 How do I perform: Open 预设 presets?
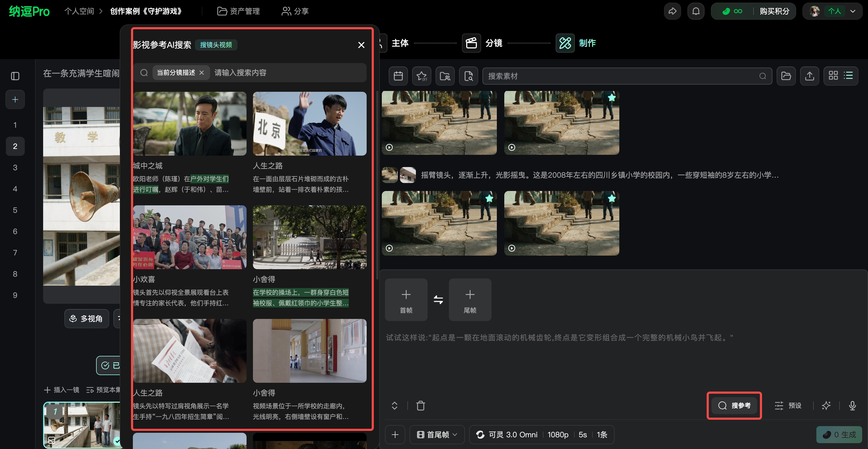click(788, 406)
